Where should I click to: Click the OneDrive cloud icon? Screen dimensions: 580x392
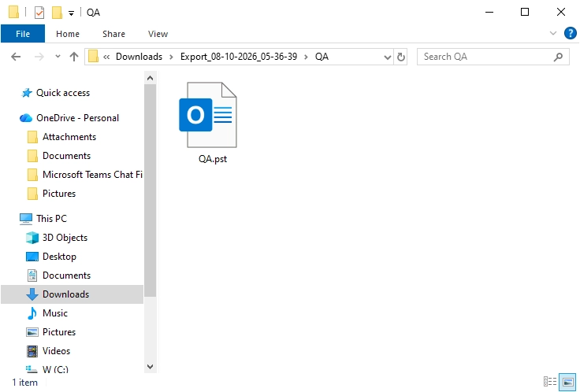tap(25, 118)
